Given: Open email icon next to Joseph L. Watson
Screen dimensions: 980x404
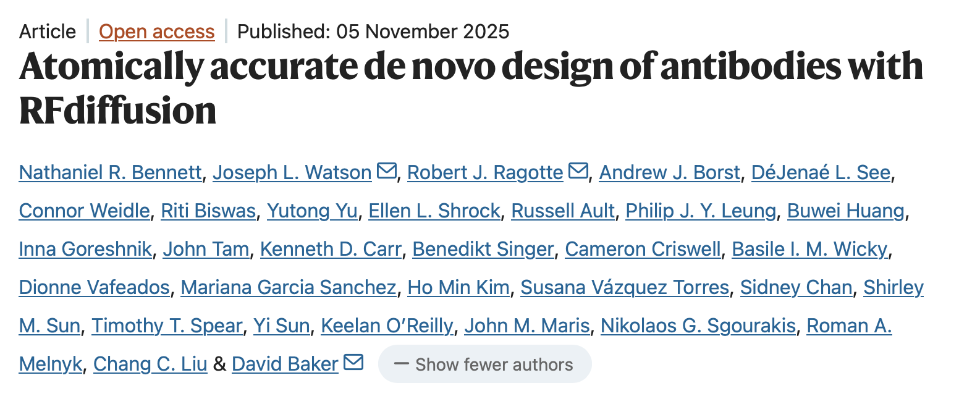Looking at the screenshot, I should 387,172.
